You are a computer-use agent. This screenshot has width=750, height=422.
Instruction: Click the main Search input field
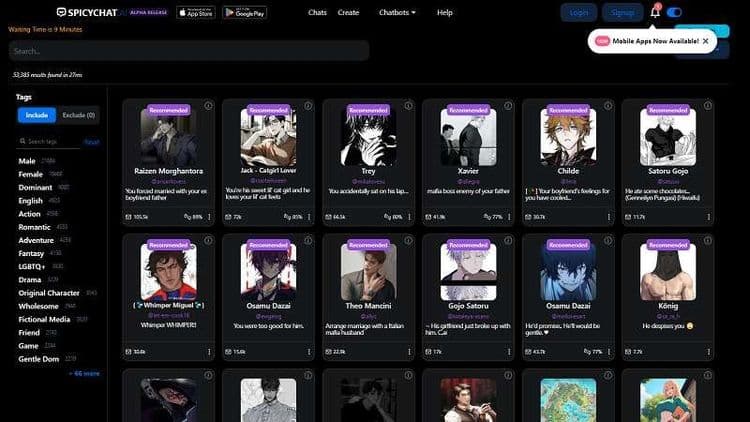[x=188, y=50]
